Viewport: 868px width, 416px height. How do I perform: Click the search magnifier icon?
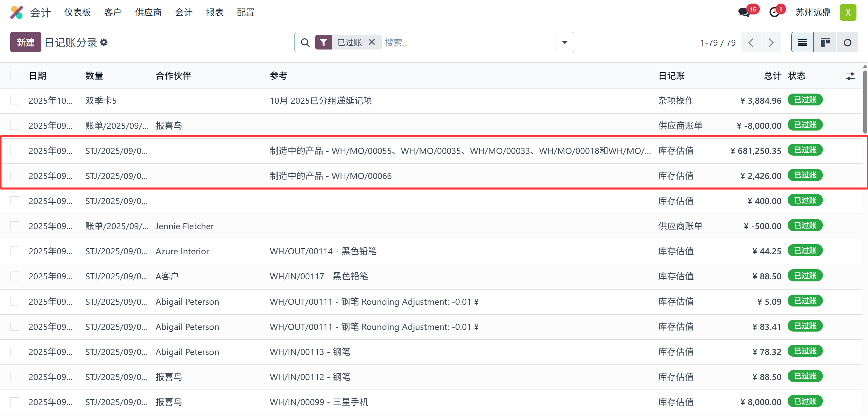305,42
